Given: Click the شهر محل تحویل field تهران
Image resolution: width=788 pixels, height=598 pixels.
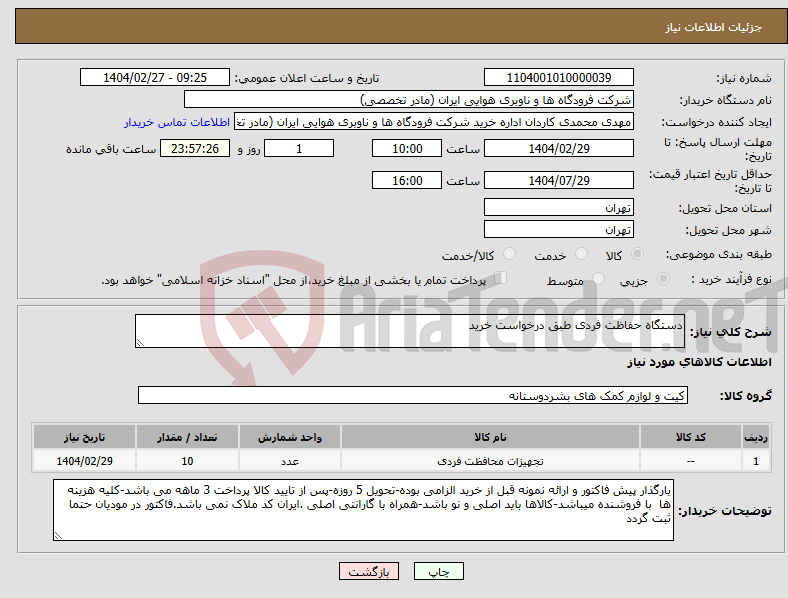Looking at the screenshot, I should click(x=559, y=230).
